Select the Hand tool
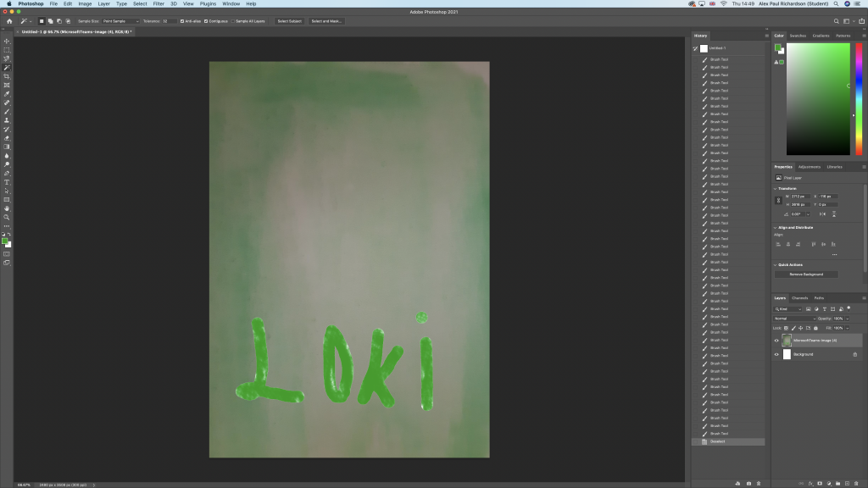The height and width of the screenshot is (488, 868). (x=7, y=209)
